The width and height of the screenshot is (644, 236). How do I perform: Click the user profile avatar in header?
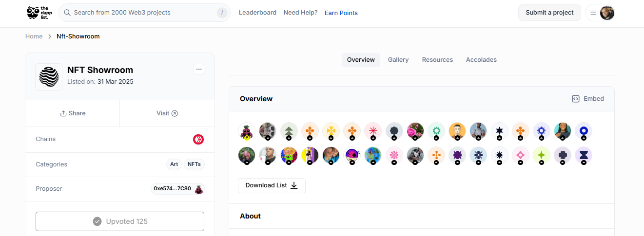(607, 13)
